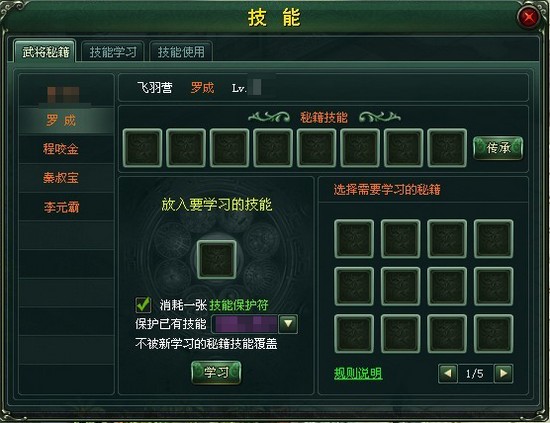Image resolution: width=550 pixels, height=423 pixels.
Task: Select the first secret manual slot in the grid
Action: (354, 239)
